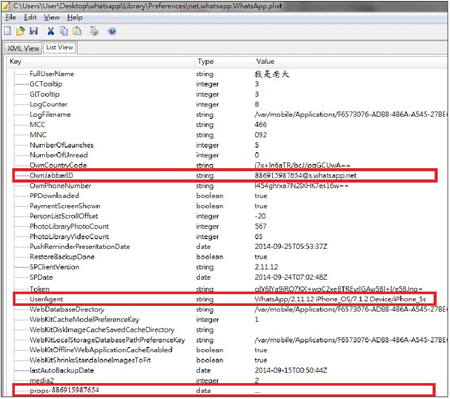Click the Value column header
This screenshot has width=450, height=399.
click(x=265, y=61)
